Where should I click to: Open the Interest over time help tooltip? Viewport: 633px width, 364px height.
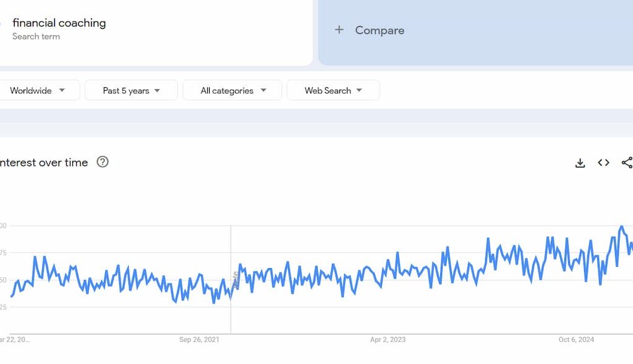click(103, 162)
